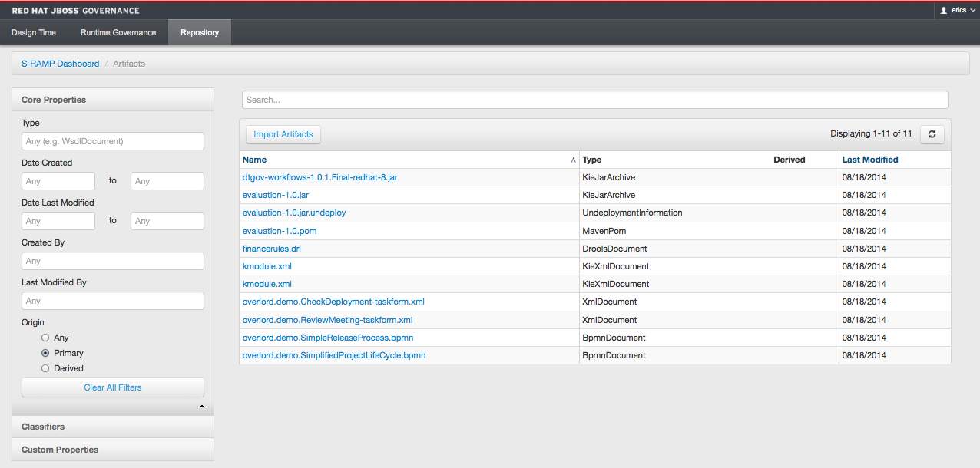The width and height of the screenshot is (980, 468).
Task: Select the Any origin radio button
Action: (45, 338)
